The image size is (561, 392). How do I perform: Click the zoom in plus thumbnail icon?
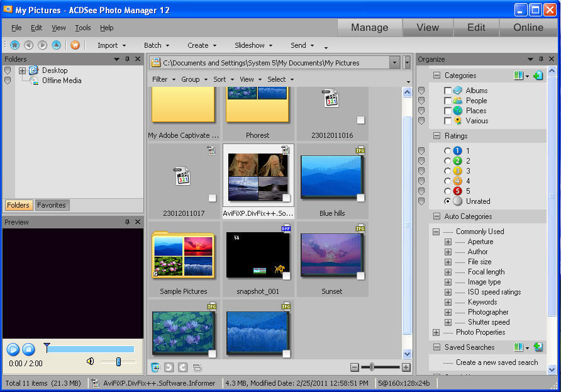(x=406, y=367)
